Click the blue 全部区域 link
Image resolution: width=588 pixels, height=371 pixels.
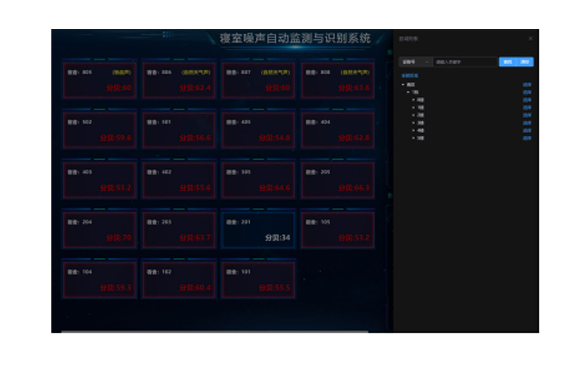[x=410, y=76]
